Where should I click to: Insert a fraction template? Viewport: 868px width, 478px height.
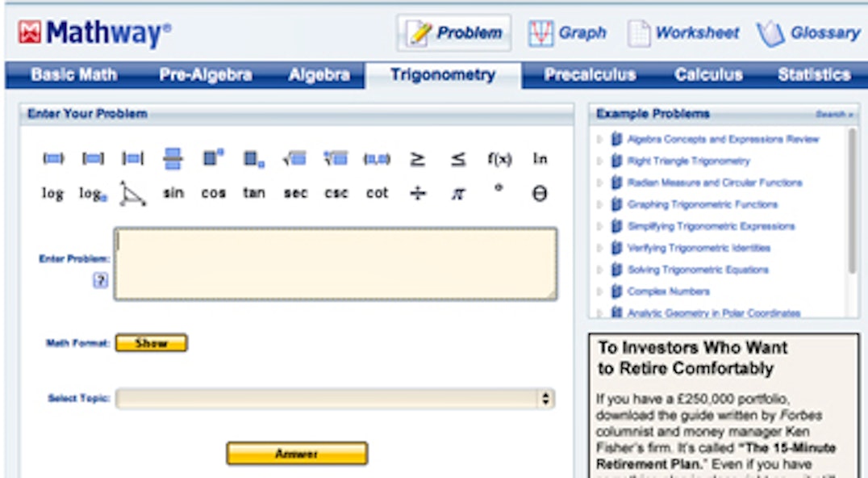point(173,159)
